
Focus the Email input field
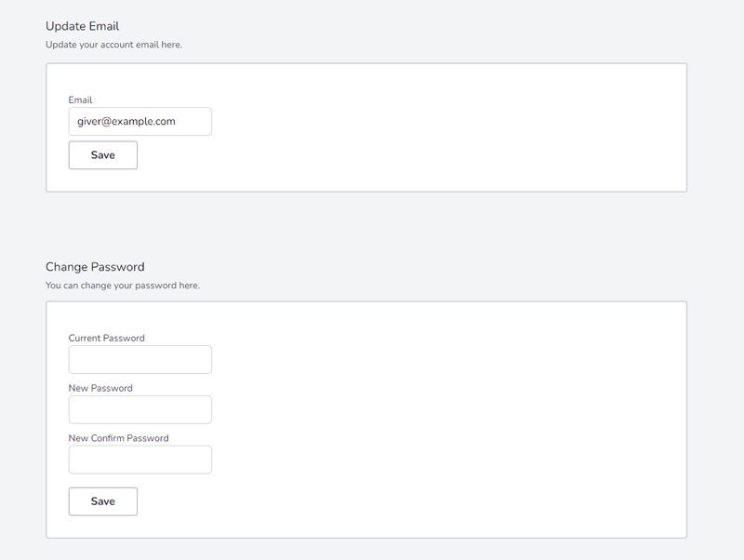pos(140,122)
